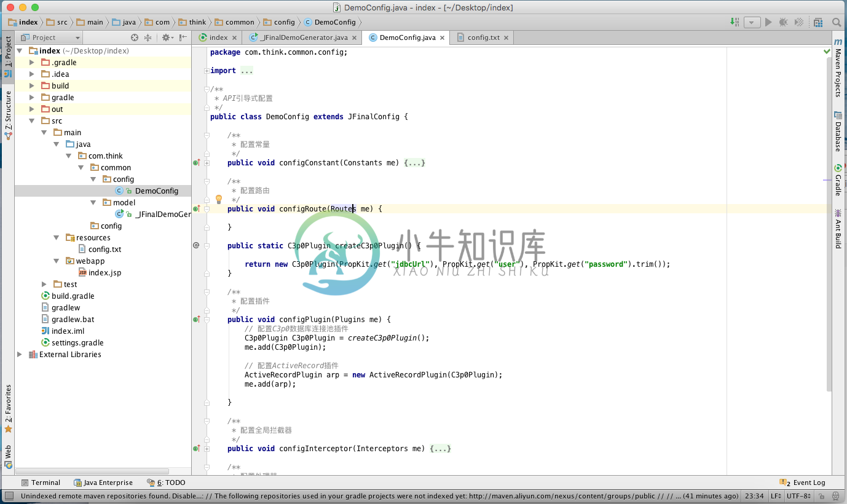The height and width of the screenshot is (504, 847).
Task: Open Project Structure icon in toolbar
Action: coord(818,22)
